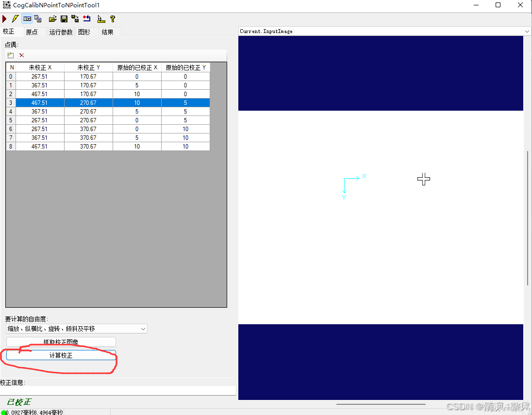
Task: Add a new point pair with the sparkle icon
Action: tap(11, 55)
